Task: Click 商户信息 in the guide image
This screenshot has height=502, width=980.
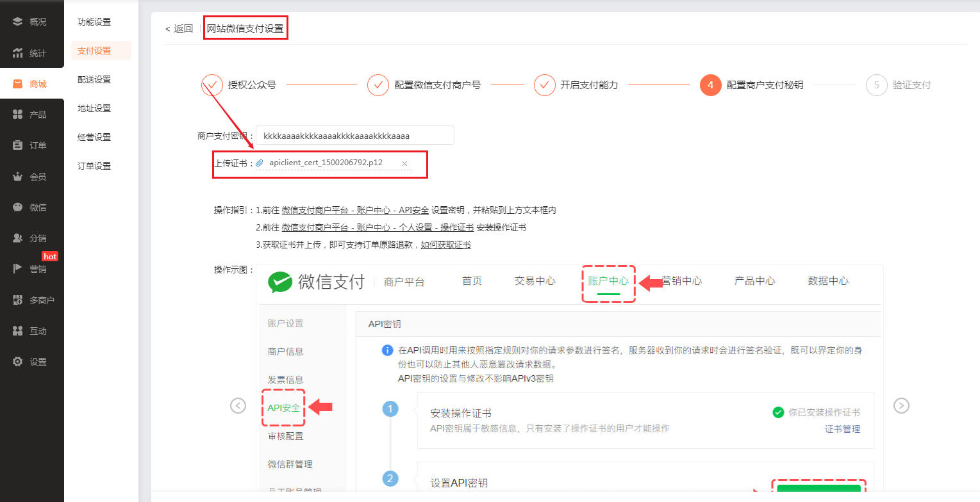Action: 285,352
